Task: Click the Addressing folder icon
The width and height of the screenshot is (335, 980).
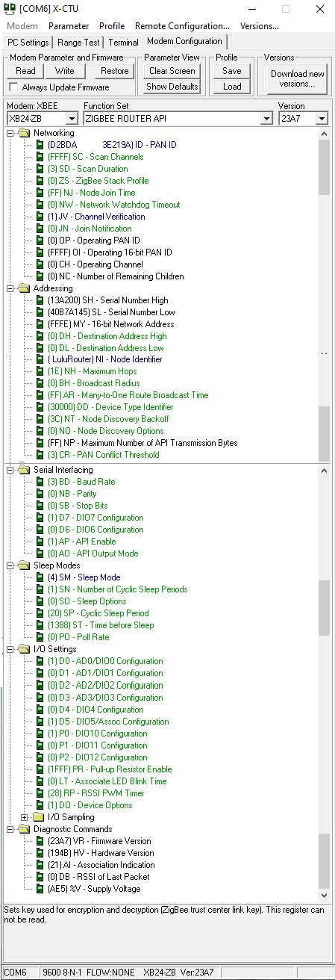Action: pyautogui.click(x=23, y=288)
